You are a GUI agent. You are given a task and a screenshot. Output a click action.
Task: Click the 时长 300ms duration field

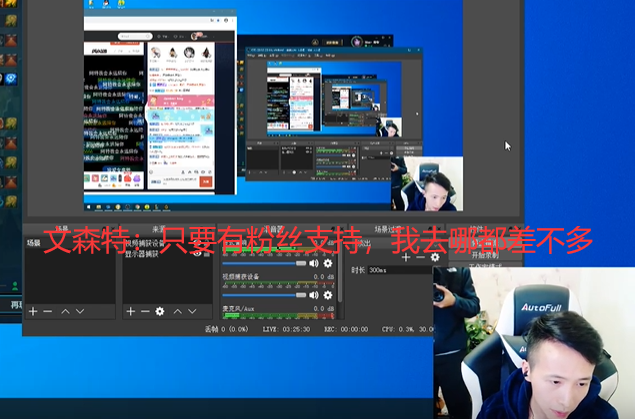[x=400, y=270]
